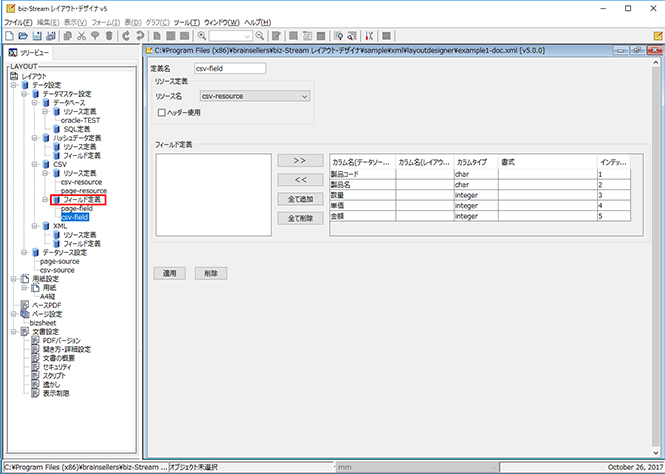The width and height of the screenshot is (665, 474).
Task: Click the database icon beside データ設定
Action: coord(25,85)
